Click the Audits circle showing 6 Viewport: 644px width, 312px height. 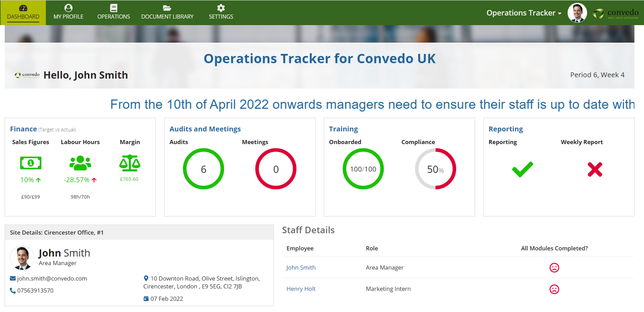(x=203, y=169)
